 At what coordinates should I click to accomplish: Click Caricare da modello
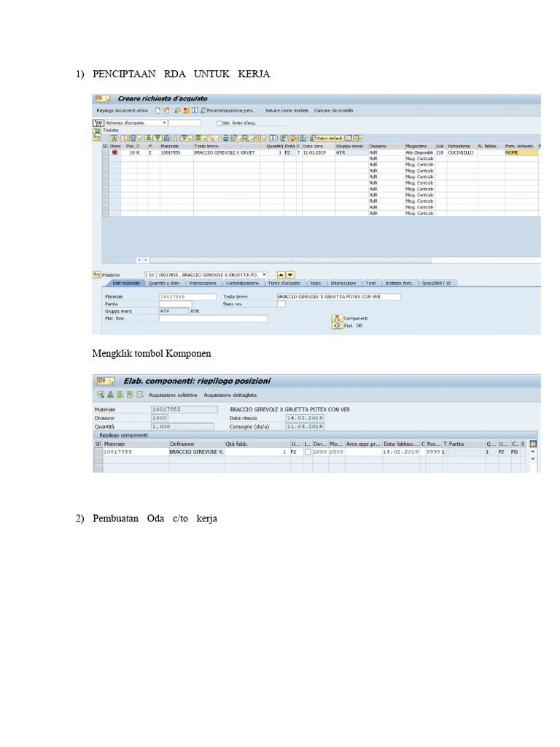(333, 111)
